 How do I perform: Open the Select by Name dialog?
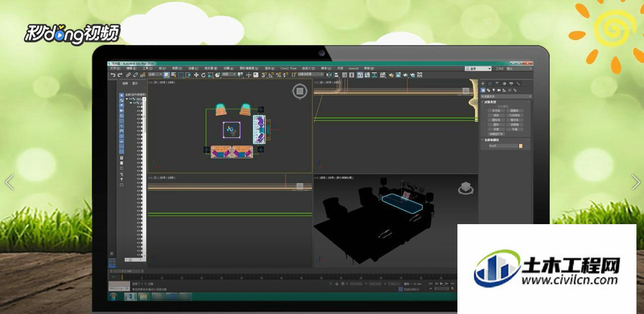173,75
